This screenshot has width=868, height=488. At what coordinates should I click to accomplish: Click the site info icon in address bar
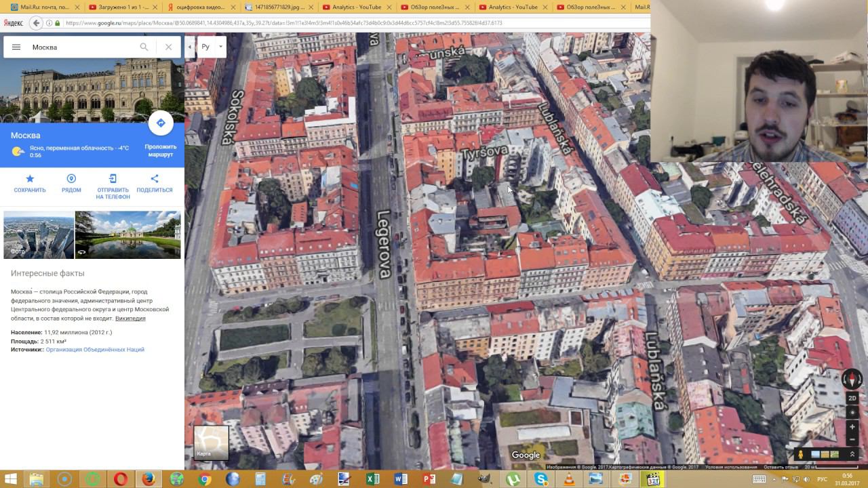50,22
